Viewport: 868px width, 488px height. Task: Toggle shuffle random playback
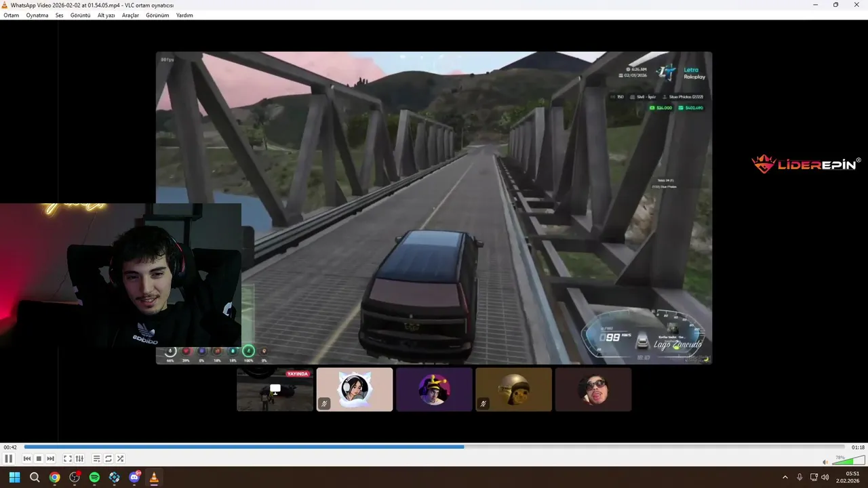click(x=120, y=459)
